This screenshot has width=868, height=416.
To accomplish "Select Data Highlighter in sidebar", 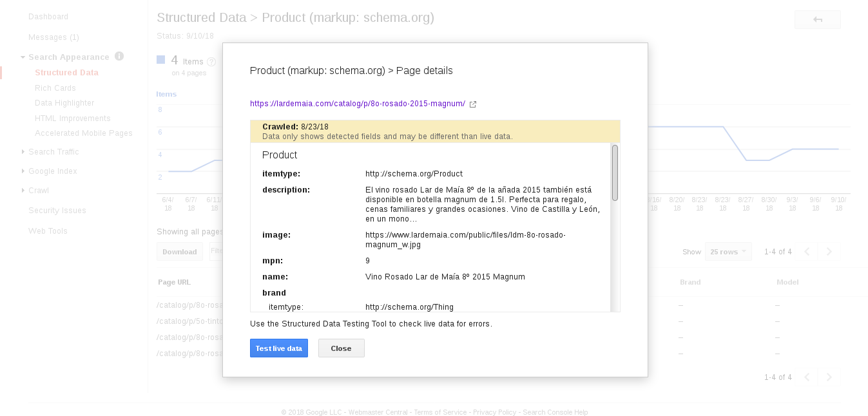I will pyautogui.click(x=64, y=103).
